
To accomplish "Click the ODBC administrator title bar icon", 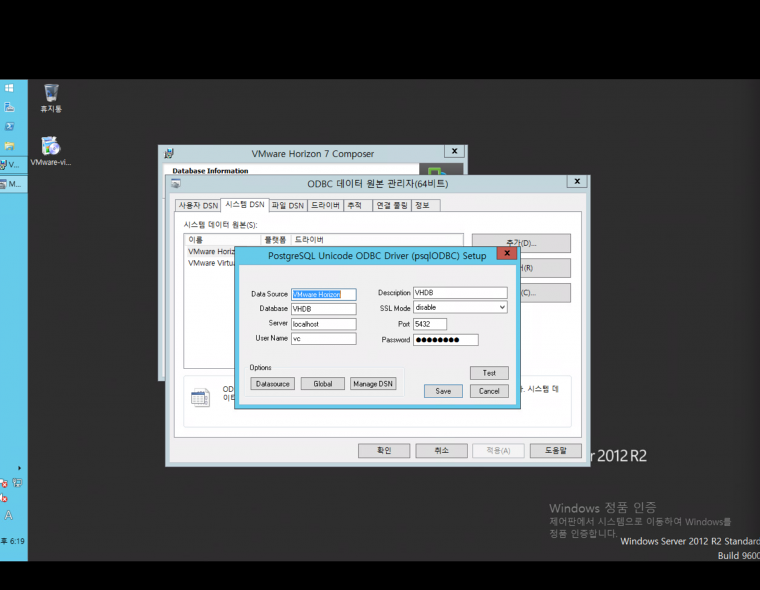I will pos(176,183).
